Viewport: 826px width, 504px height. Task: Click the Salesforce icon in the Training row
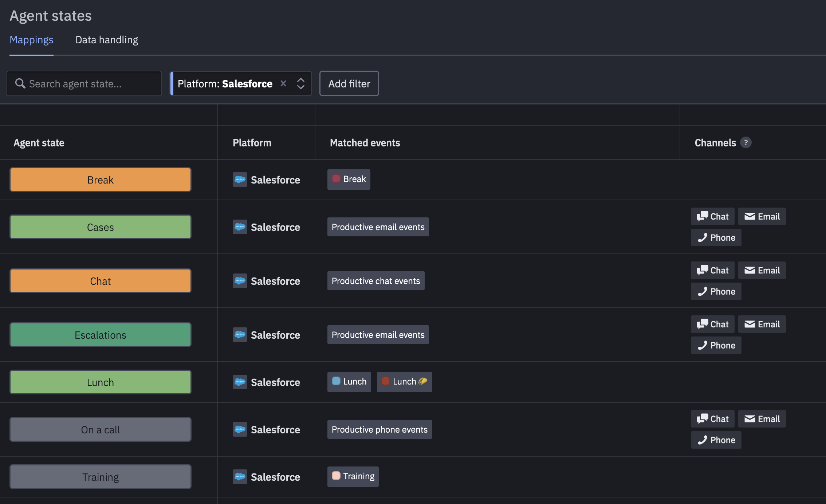click(x=240, y=477)
